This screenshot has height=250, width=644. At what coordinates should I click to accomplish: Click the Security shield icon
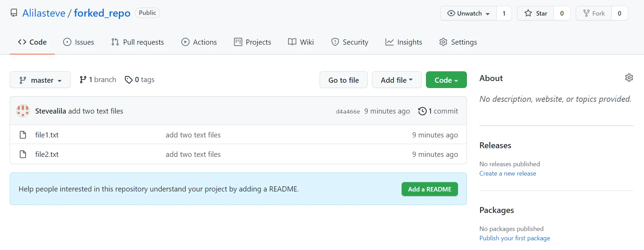pyautogui.click(x=335, y=42)
